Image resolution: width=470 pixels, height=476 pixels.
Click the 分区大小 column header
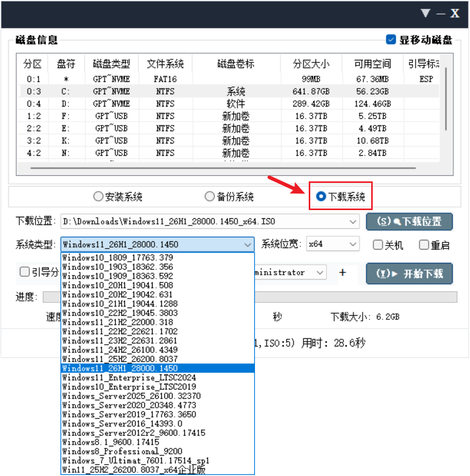311,64
